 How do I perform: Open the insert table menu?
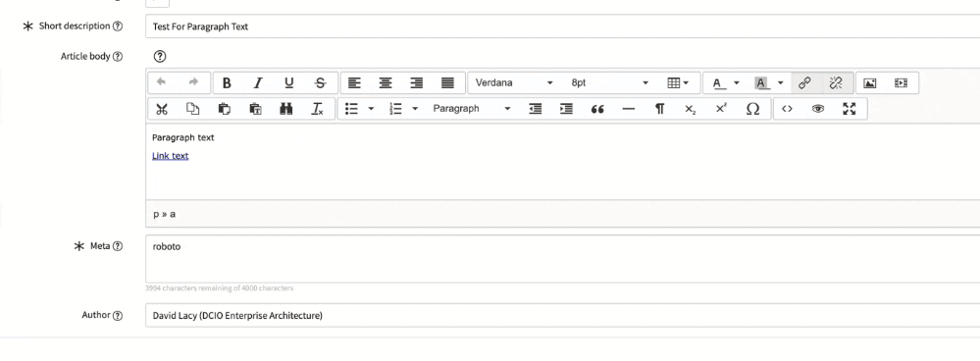pyautogui.click(x=678, y=82)
